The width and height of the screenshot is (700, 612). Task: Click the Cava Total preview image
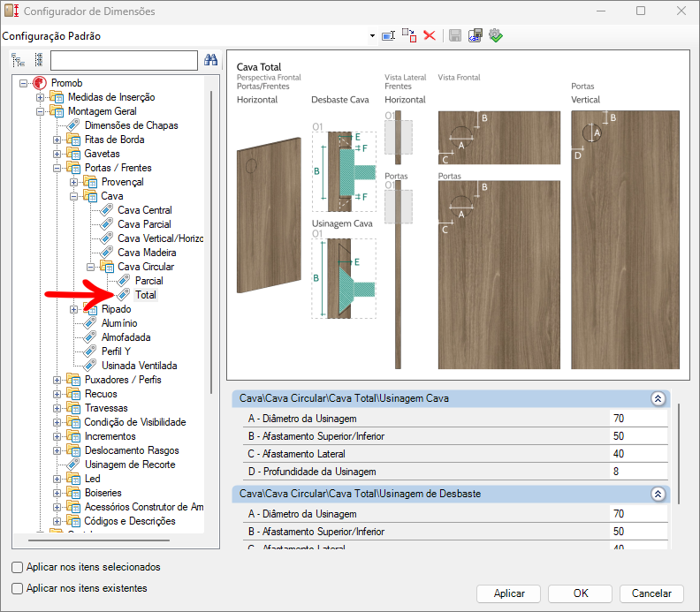458,215
